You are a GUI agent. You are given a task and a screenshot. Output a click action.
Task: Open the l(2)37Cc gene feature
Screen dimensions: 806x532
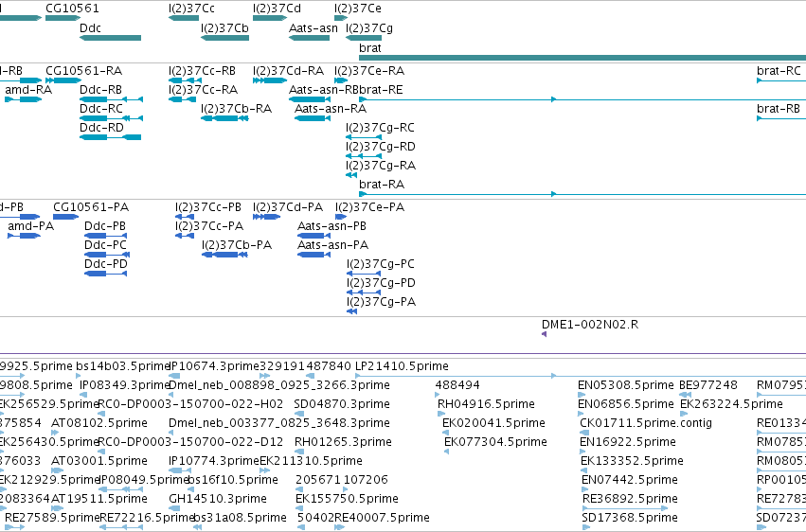pyautogui.click(x=184, y=18)
